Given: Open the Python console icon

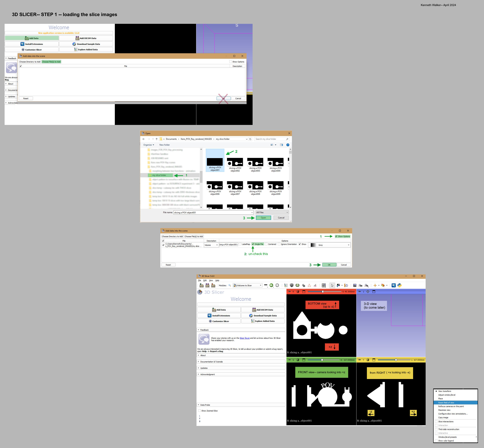Looking at the screenshot, I should (x=399, y=285).
